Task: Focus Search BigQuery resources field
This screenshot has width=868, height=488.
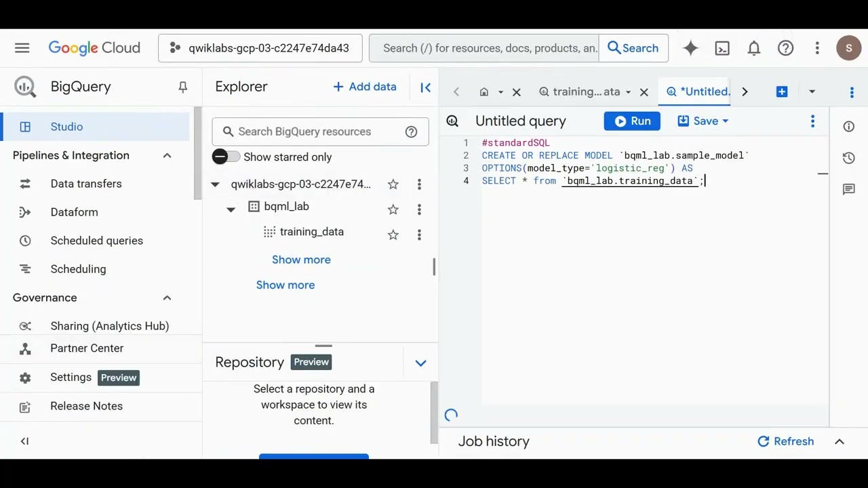Action: (320, 131)
